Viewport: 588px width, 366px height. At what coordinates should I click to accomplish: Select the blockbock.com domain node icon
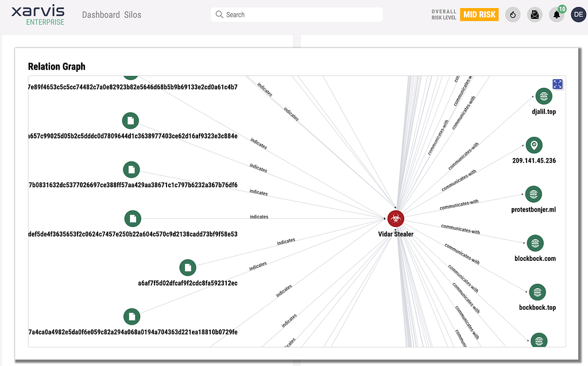[535, 243]
